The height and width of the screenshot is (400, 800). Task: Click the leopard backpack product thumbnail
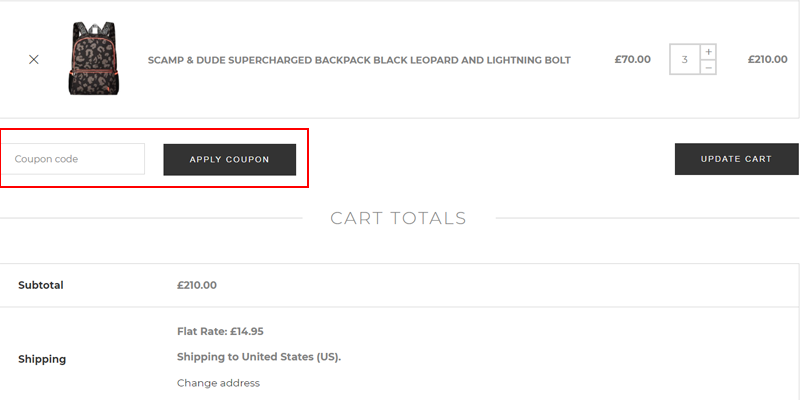[x=92, y=59]
